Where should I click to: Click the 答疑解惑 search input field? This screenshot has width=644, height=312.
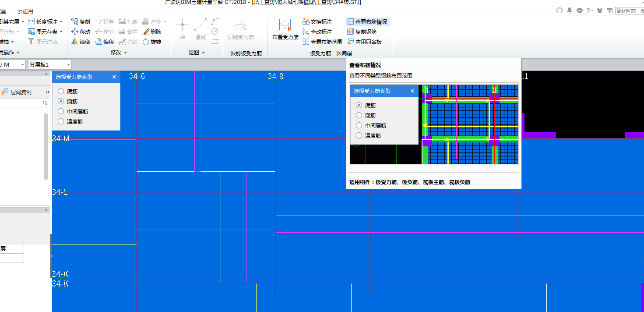click(x=629, y=11)
